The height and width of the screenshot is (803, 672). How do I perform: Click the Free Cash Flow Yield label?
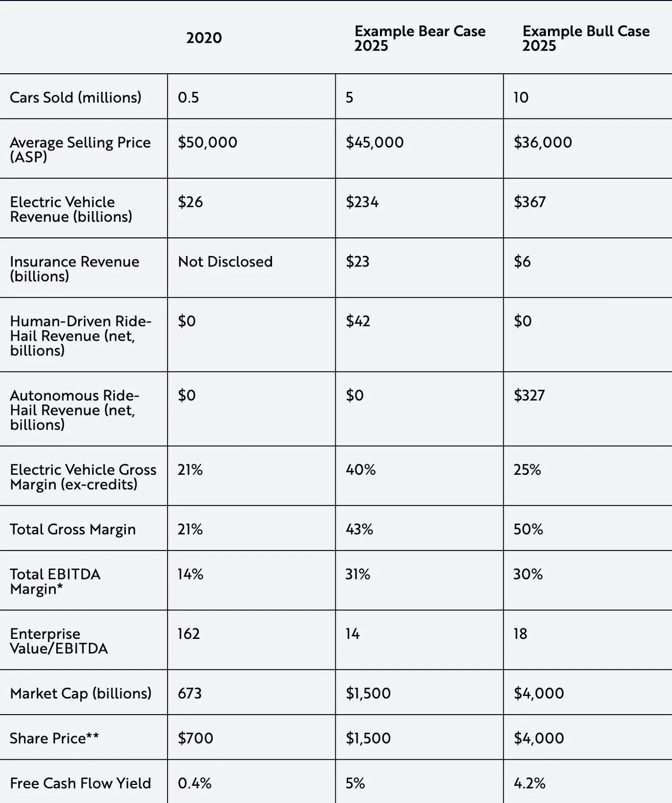[80, 783]
